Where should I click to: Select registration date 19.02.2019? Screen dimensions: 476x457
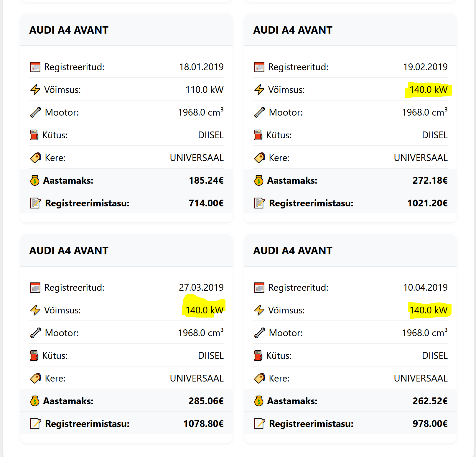(425, 67)
